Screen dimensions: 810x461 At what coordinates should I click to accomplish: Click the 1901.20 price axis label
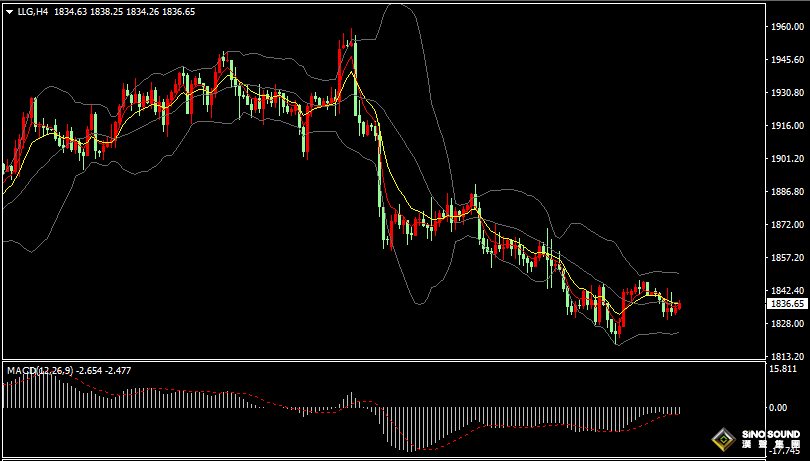point(787,159)
